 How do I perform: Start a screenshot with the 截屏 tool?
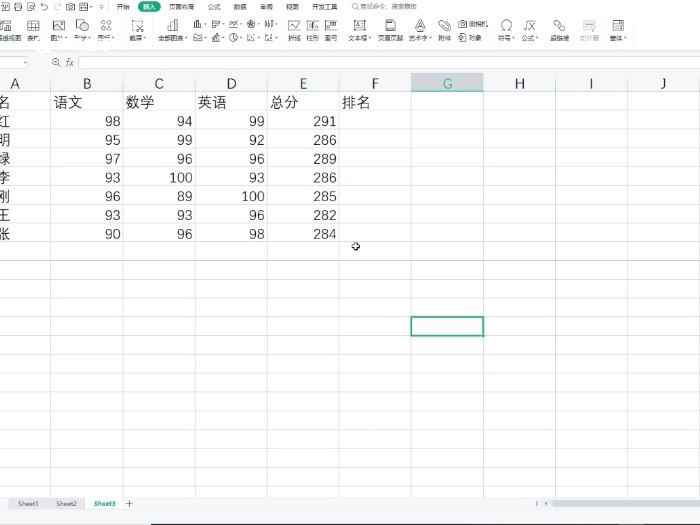point(138,30)
